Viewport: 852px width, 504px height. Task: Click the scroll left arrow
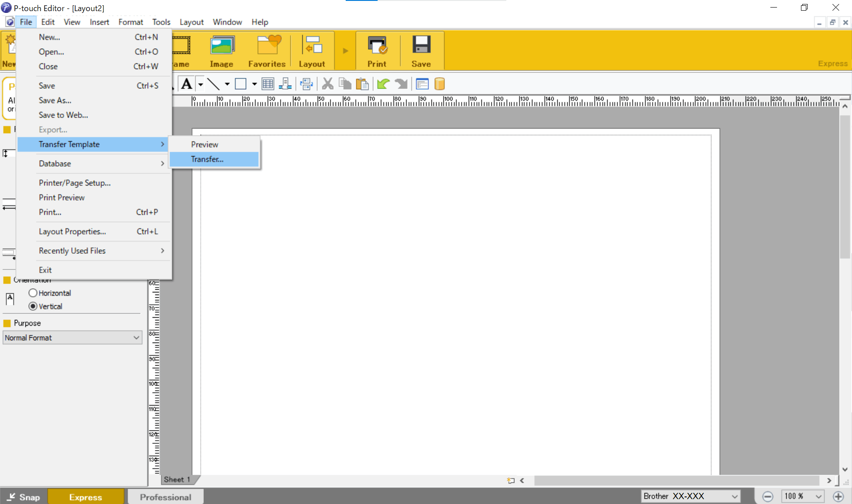point(522,480)
